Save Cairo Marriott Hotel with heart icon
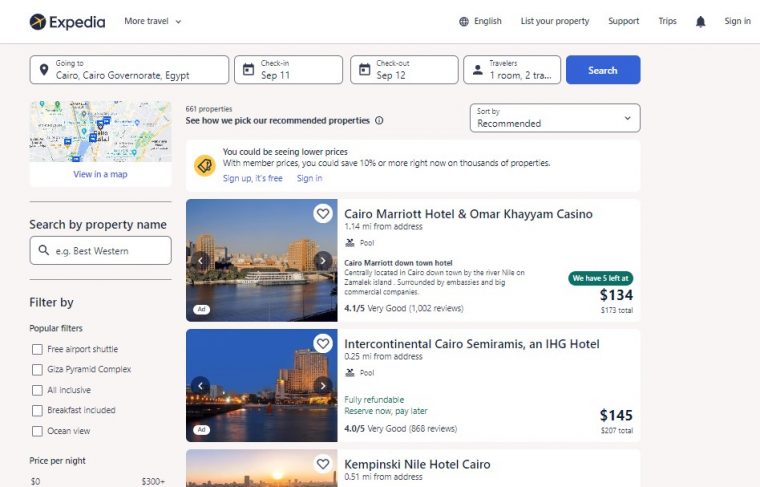This screenshot has height=487, width=760. click(323, 214)
